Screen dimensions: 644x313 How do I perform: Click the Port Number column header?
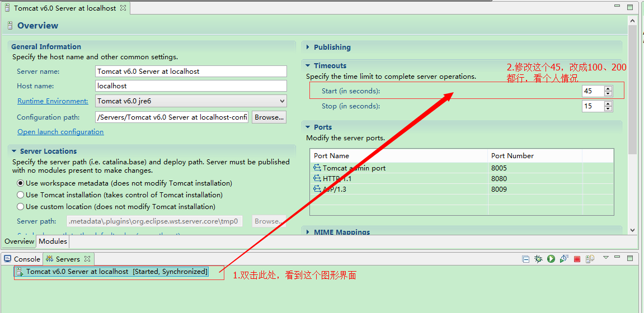(x=535, y=156)
